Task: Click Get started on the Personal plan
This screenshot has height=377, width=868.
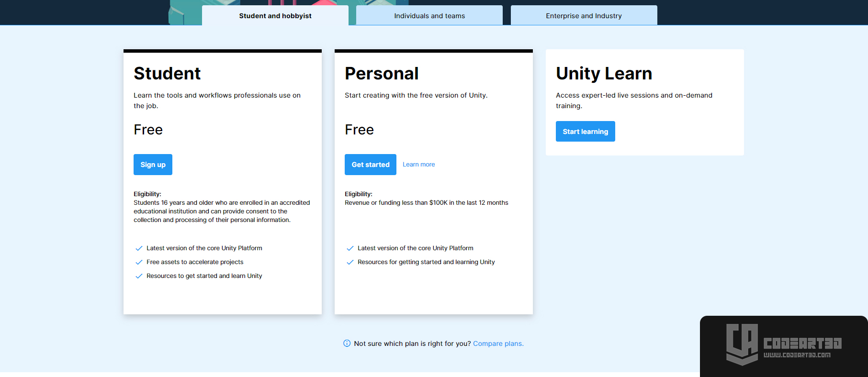Action: coord(371,165)
